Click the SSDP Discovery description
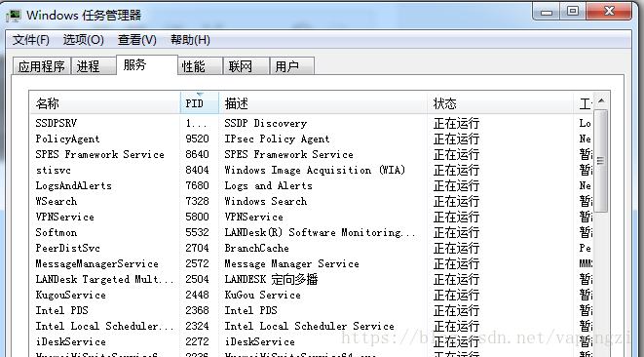 (266, 123)
